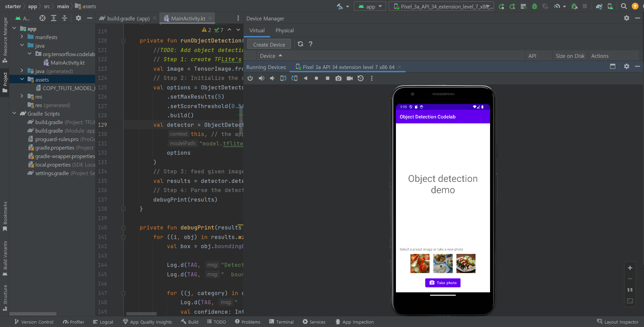The height and width of the screenshot is (327, 644).
Task: Collapse the java folder
Action: 22,45
